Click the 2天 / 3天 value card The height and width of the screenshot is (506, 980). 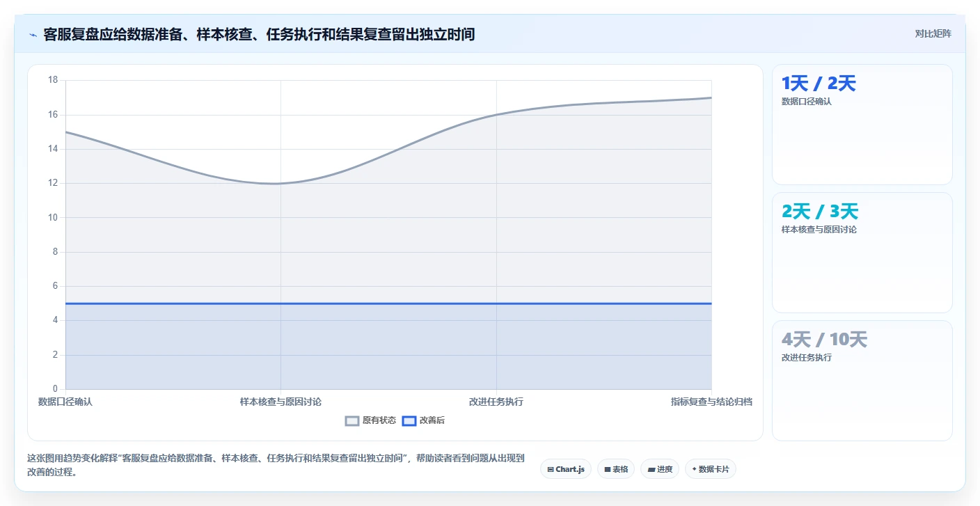(x=862, y=253)
